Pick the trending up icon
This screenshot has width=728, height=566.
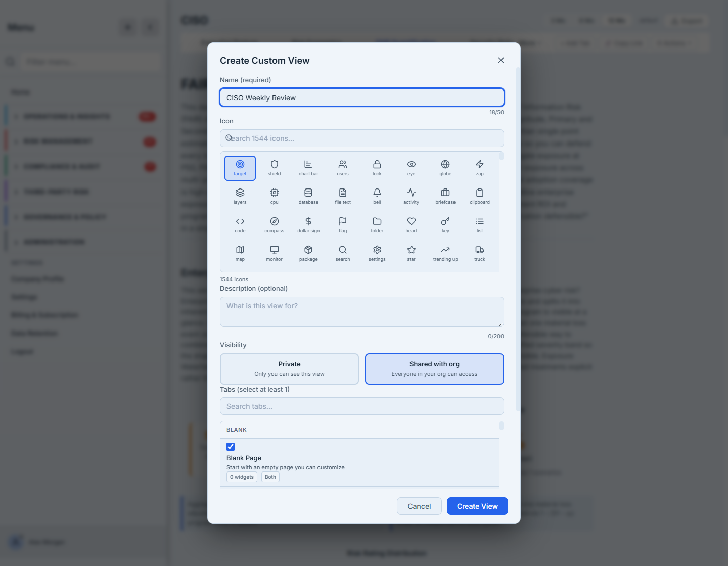point(445,254)
